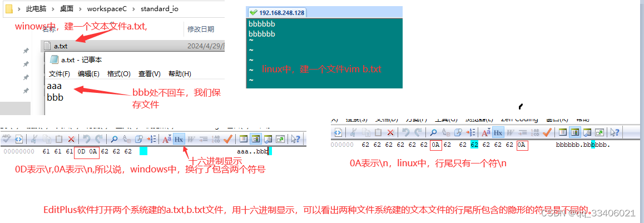The width and height of the screenshot is (644, 223).
Task: Expand chevron before 此电脑 in address bar
Action: point(19,9)
